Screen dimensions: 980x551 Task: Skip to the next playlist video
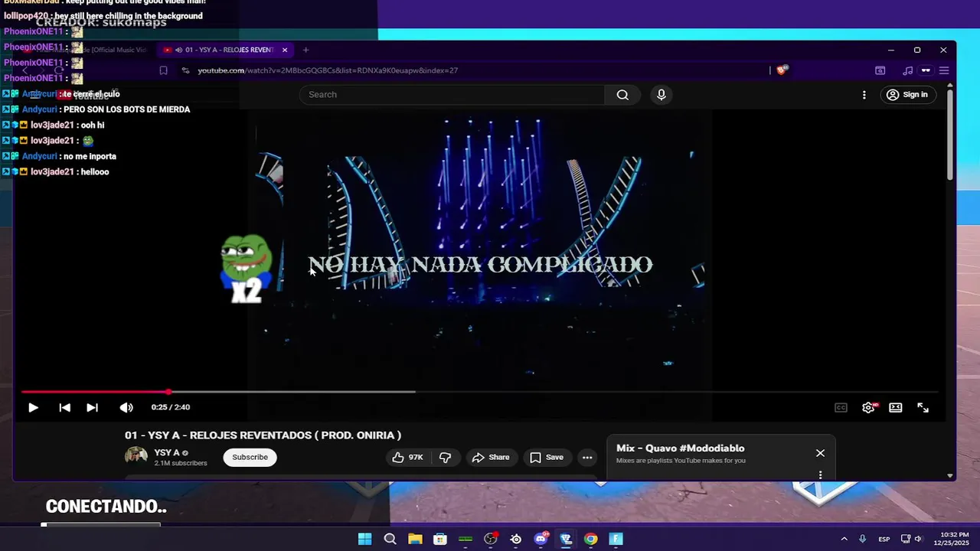(92, 408)
